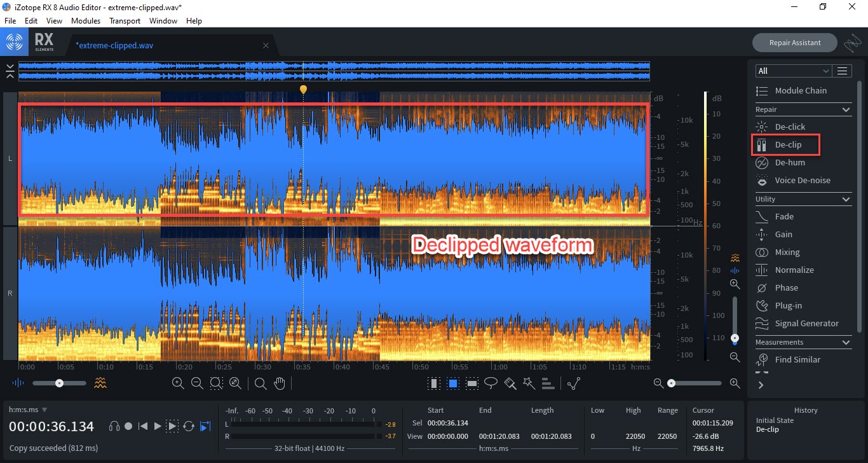This screenshot has height=463, width=868.
Task: Open the Window menu
Action: coord(163,21)
